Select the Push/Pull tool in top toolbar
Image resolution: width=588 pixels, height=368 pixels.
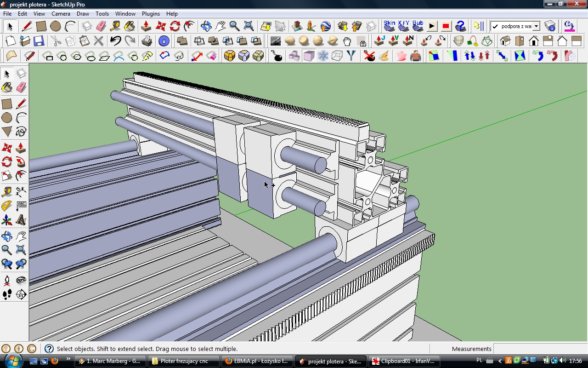click(146, 26)
